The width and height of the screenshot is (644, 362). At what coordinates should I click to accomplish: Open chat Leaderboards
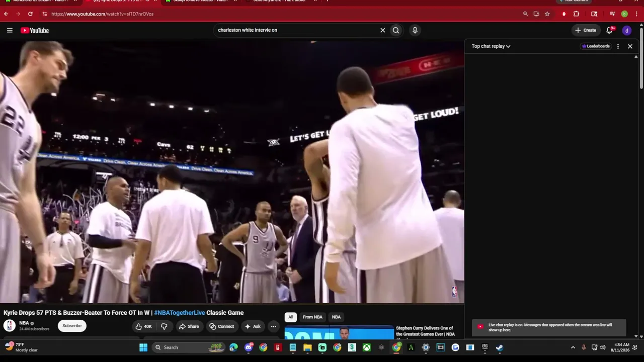(596, 46)
